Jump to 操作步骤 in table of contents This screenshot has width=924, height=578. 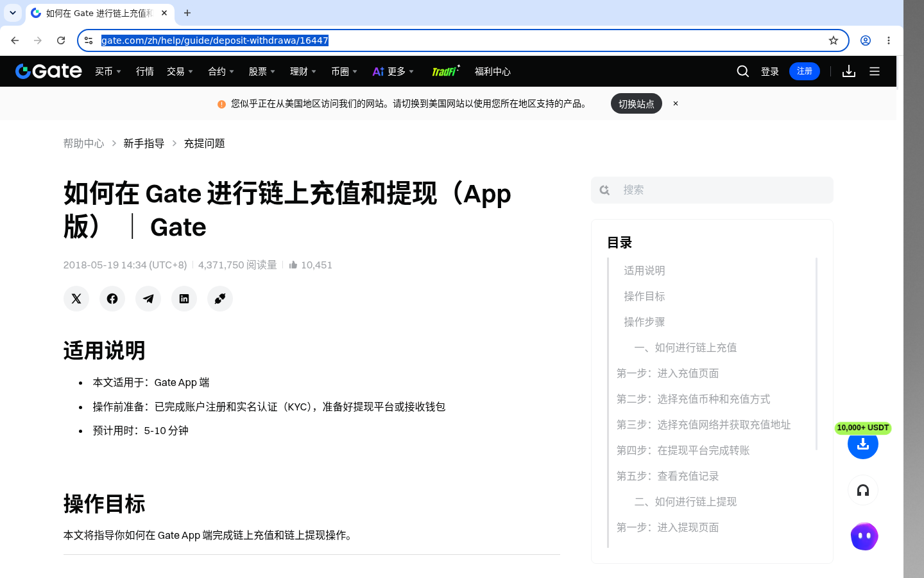pyautogui.click(x=644, y=322)
